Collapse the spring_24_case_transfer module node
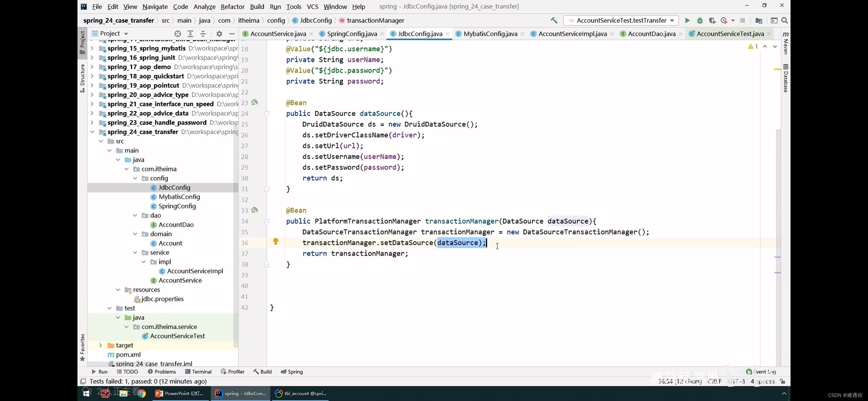Viewport: 868px width, 401px height. click(x=92, y=132)
